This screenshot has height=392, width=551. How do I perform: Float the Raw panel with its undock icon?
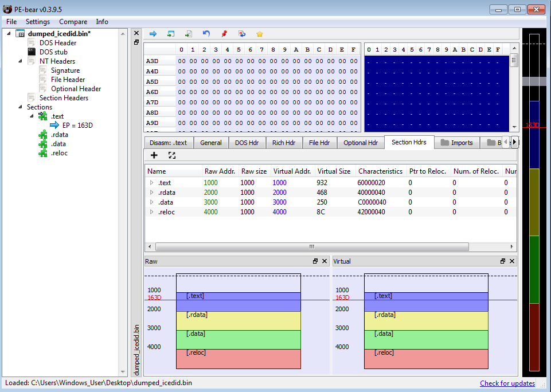(315, 261)
